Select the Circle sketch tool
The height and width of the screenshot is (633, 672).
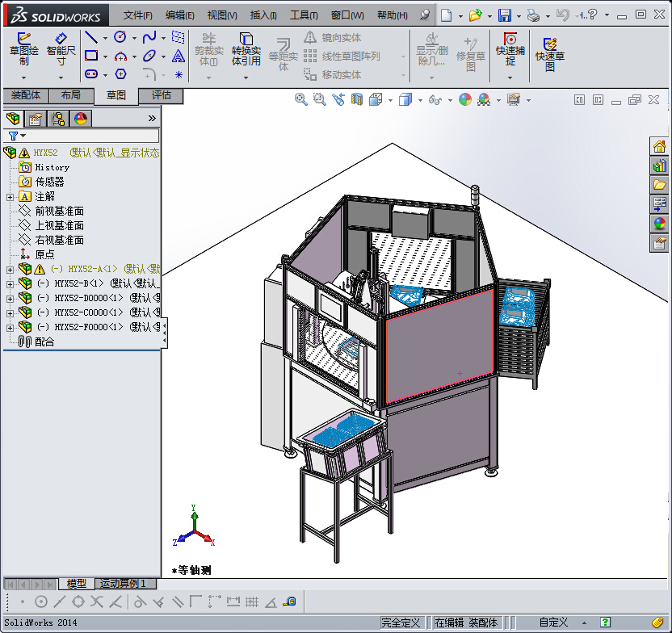[120, 38]
